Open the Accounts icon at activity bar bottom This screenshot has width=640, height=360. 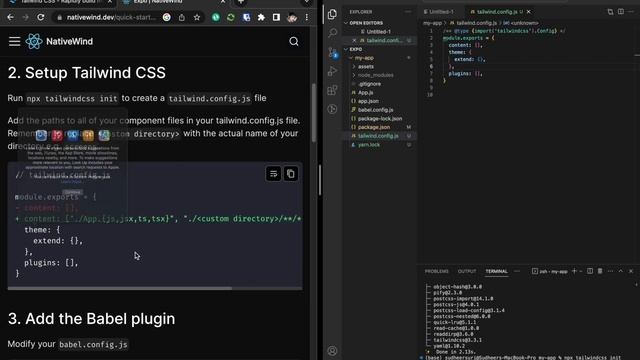[332, 351]
